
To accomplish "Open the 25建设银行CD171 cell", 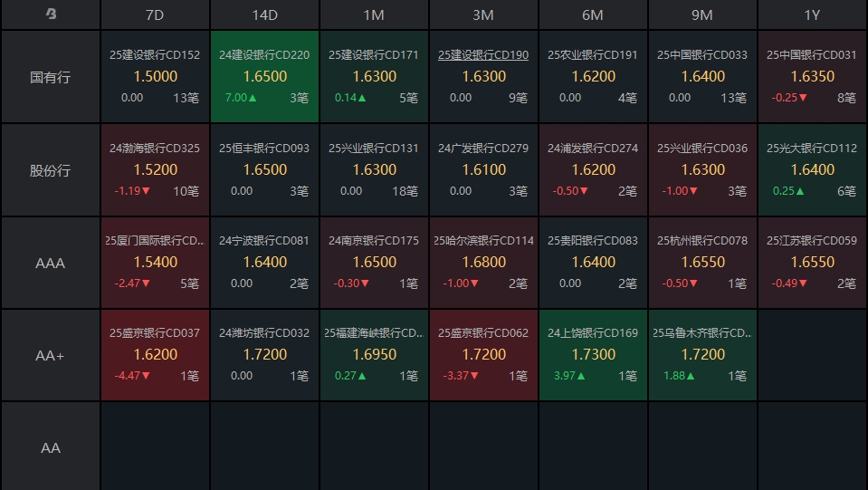I will click(x=374, y=76).
